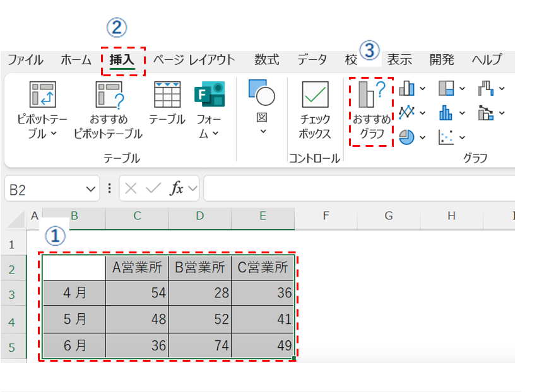The image size is (537, 392).
Task: Expand the column chart dropdown arrow
Action: pyautogui.click(x=422, y=89)
